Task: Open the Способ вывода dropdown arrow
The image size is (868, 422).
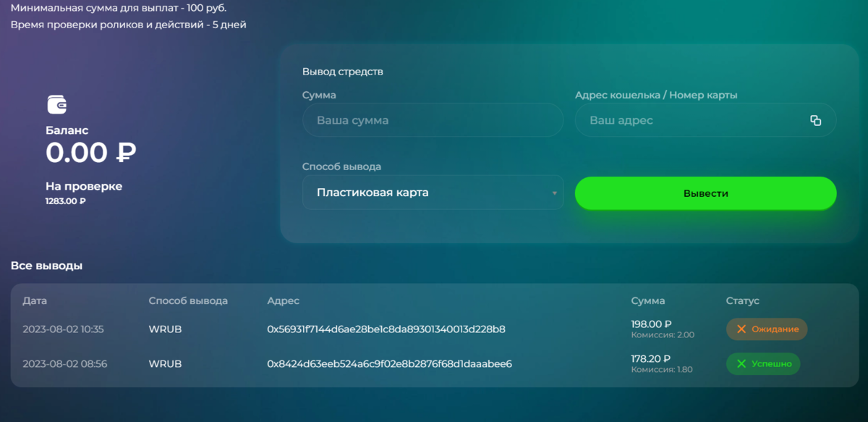Action: pyautogui.click(x=554, y=193)
